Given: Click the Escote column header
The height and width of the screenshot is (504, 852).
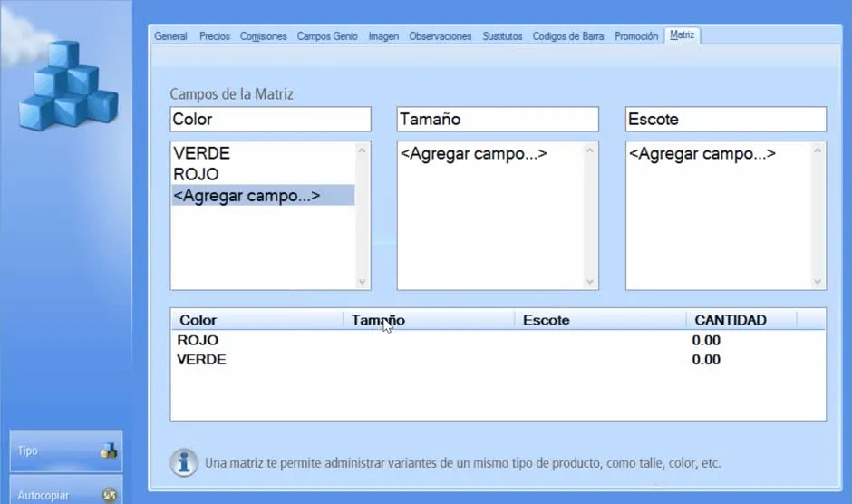Looking at the screenshot, I should 600,320.
